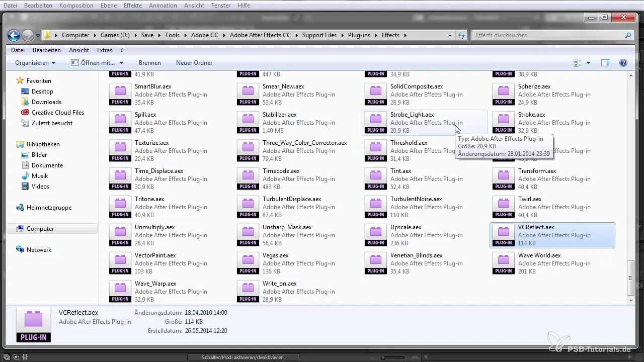Select the Spill.aex plug-in icon
Viewport: 644px width, 362px height.
120,123
